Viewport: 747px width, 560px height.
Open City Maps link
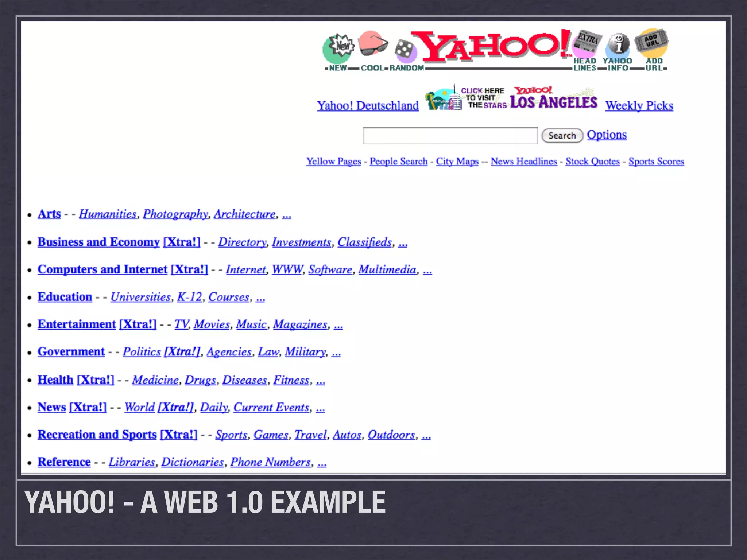(457, 162)
